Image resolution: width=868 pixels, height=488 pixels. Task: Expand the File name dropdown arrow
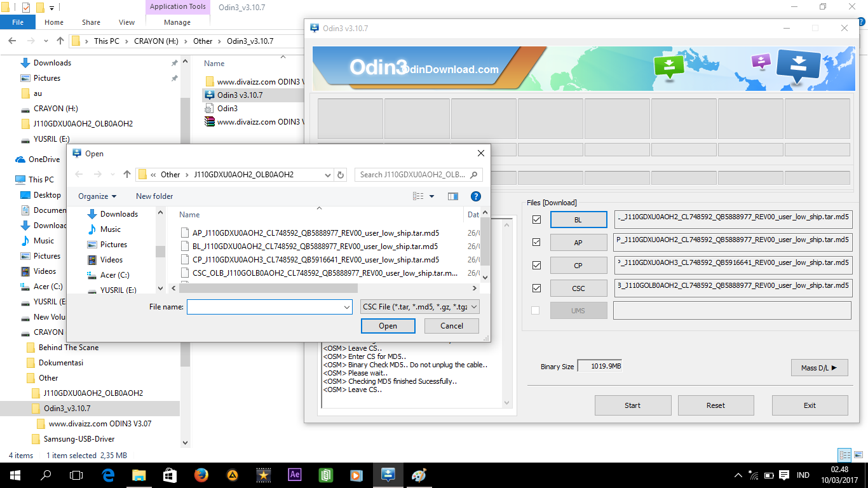(x=347, y=307)
